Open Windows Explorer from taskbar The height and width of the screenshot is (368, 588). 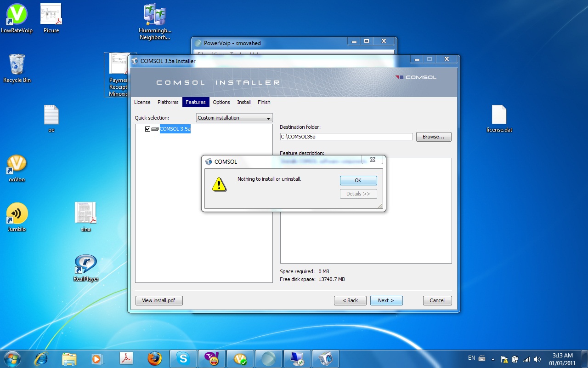tap(69, 359)
